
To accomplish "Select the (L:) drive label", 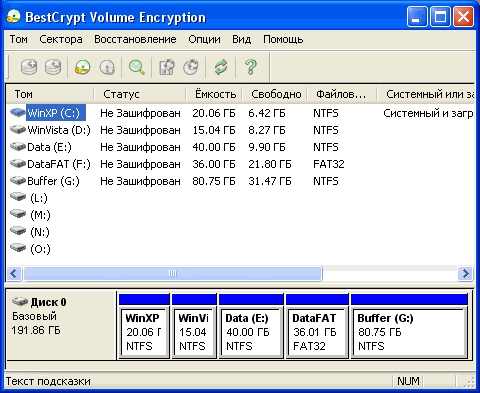I will click(x=39, y=198).
